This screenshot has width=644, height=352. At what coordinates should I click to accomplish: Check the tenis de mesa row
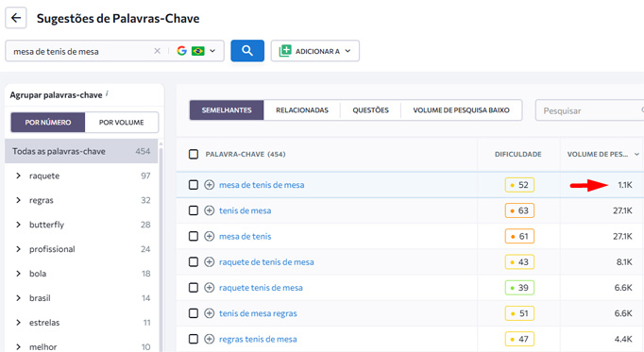pos(194,210)
